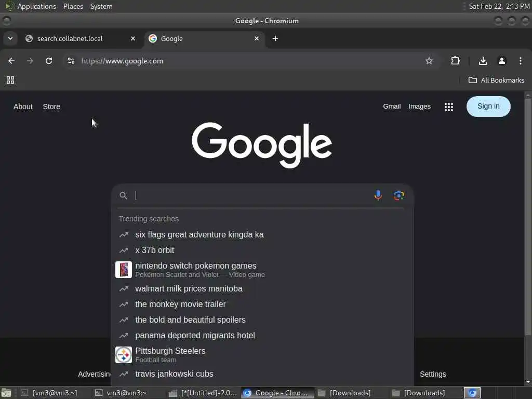Select the Google tab
This screenshot has height=399, width=532.
pos(205,38)
